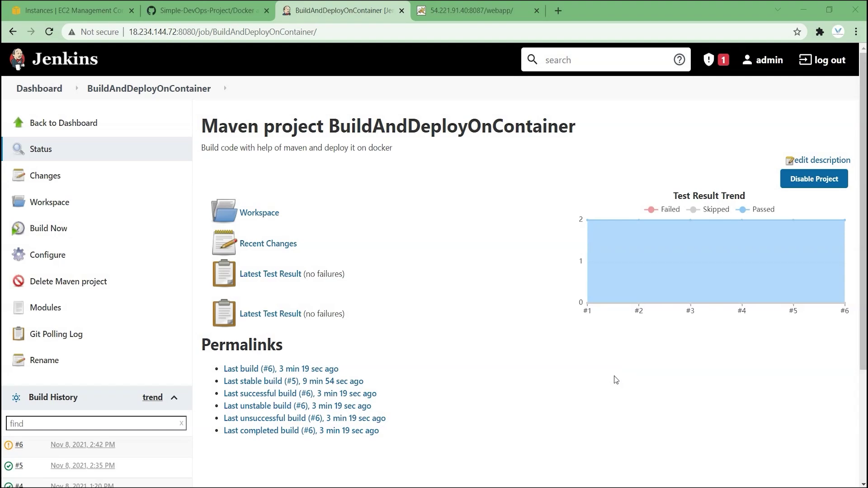Open build #6 timestamp Nov 8, 2021, 2:42 PM
The image size is (868, 488).
coord(83,445)
